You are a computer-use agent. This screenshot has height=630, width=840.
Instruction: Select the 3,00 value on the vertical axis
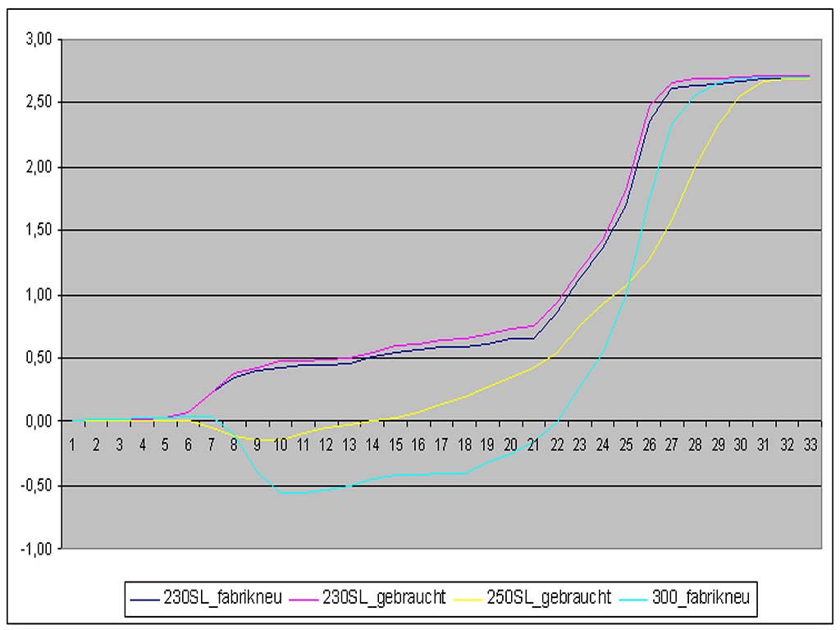tap(39, 39)
